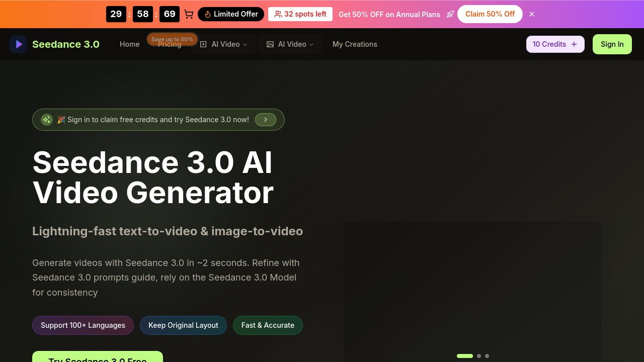This screenshot has height=362, width=644.
Task: Click the arrow button in sign-in pill
Action: (x=266, y=120)
